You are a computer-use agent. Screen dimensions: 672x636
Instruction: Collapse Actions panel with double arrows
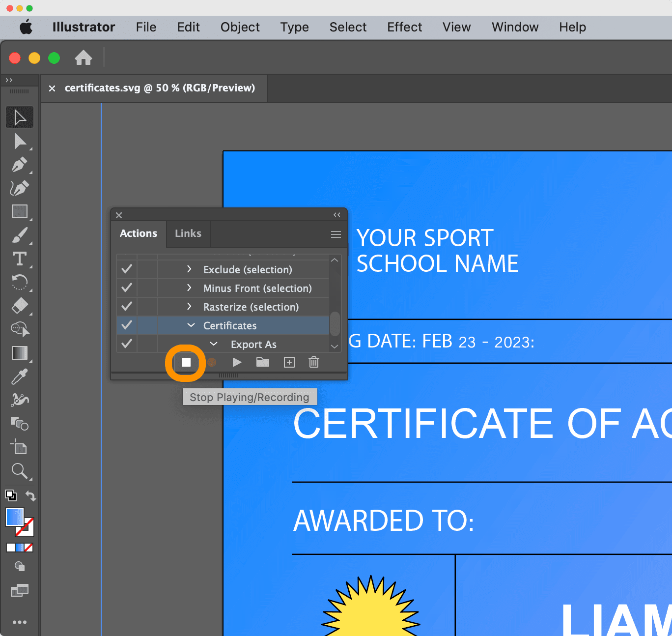pos(337,215)
